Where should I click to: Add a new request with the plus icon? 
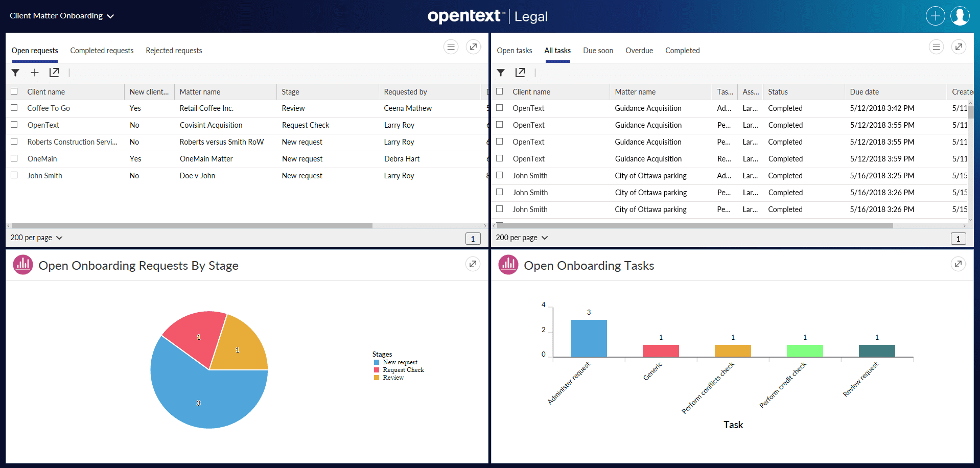pos(34,73)
